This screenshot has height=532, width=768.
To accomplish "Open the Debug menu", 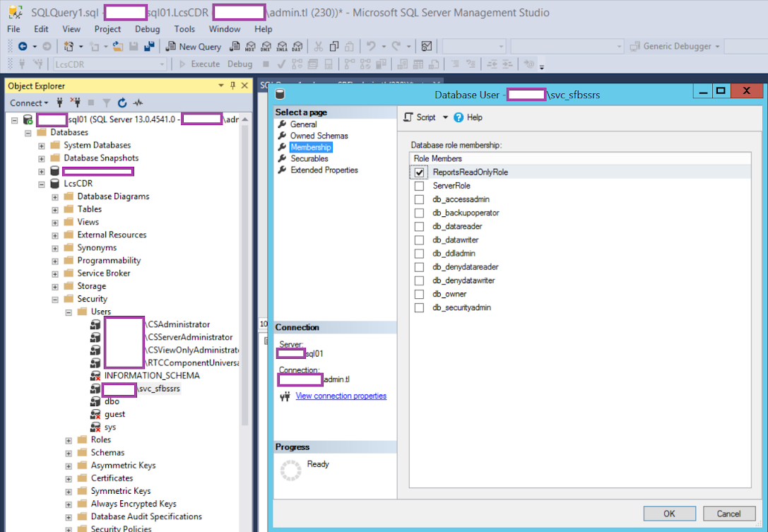I will [x=148, y=30].
